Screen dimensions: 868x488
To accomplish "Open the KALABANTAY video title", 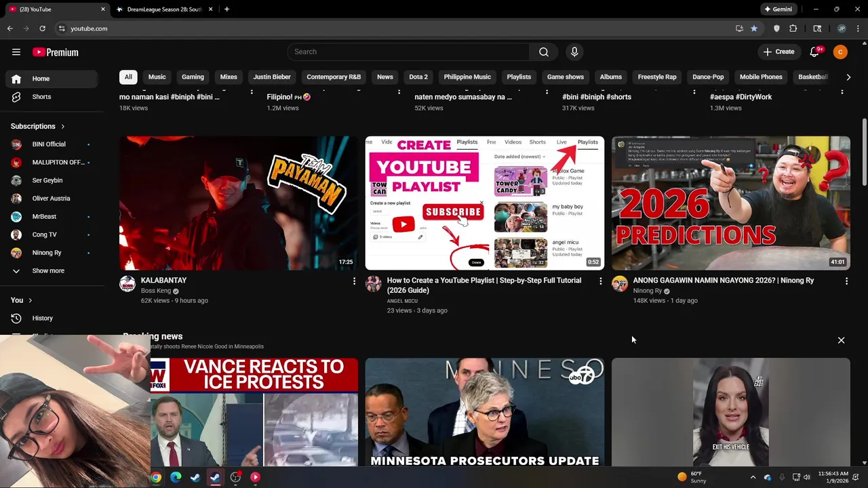I will tap(163, 281).
